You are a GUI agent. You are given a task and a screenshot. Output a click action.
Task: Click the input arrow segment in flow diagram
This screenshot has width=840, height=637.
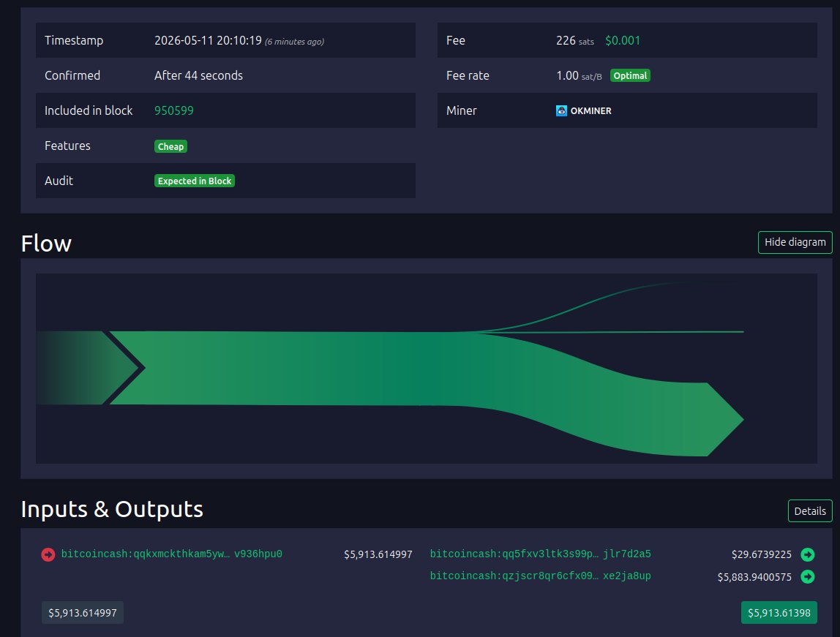89,368
